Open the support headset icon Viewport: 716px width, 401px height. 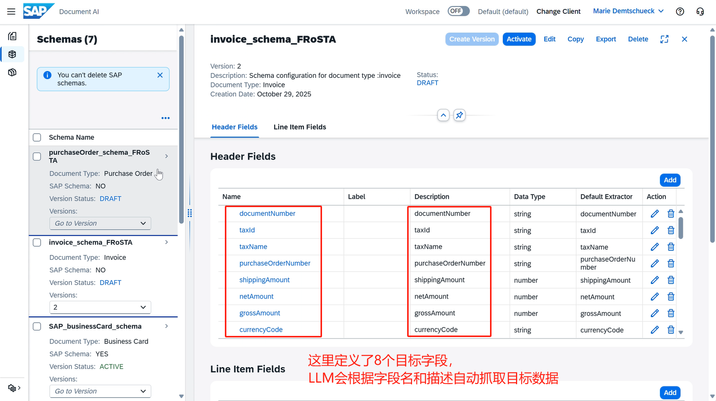tap(700, 12)
